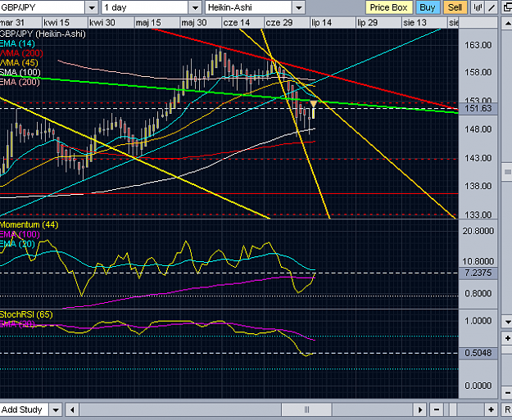Click the 138.00 price axis label
Image resolution: width=512 pixels, height=420 pixels.
pyautogui.click(x=478, y=187)
